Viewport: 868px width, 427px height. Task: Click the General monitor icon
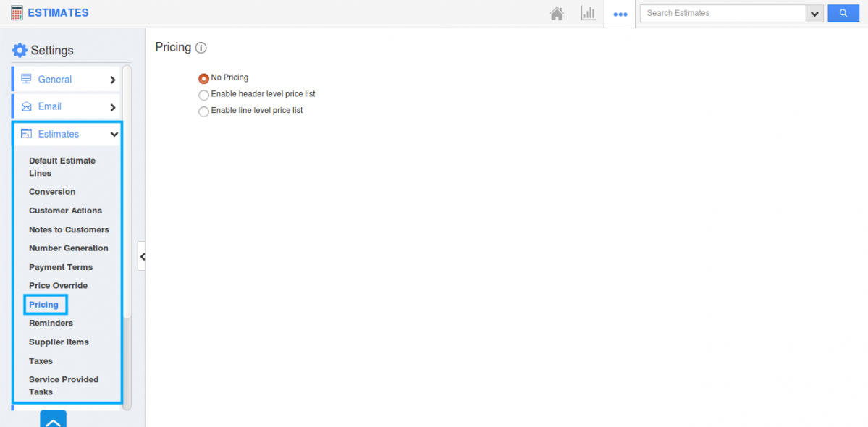pyautogui.click(x=27, y=79)
